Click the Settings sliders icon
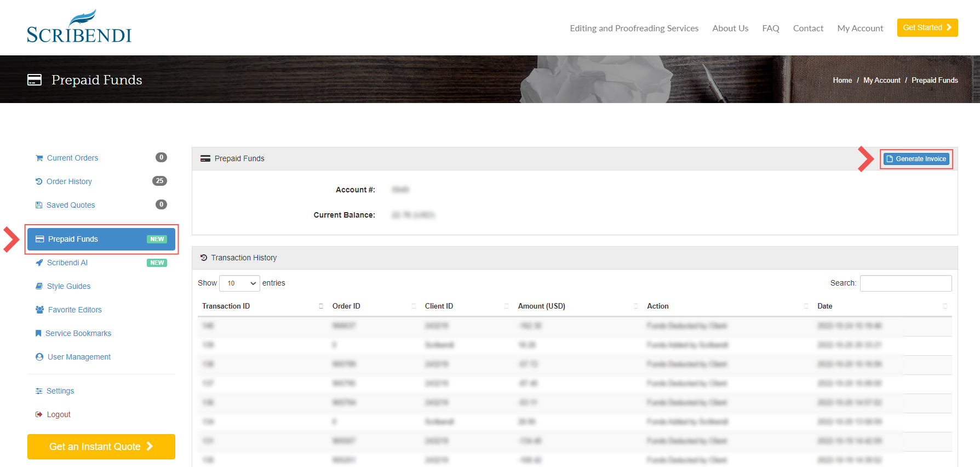This screenshot has height=467, width=980. click(39, 391)
